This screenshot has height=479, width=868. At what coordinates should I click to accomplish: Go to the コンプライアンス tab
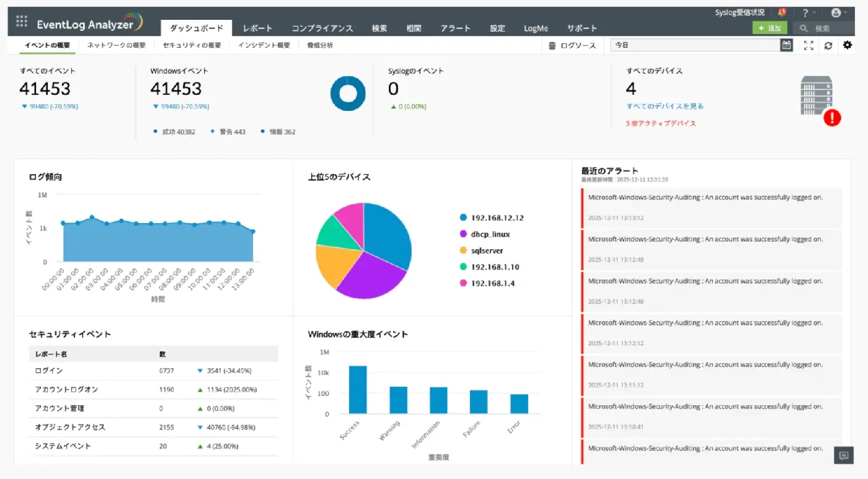click(322, 29)
